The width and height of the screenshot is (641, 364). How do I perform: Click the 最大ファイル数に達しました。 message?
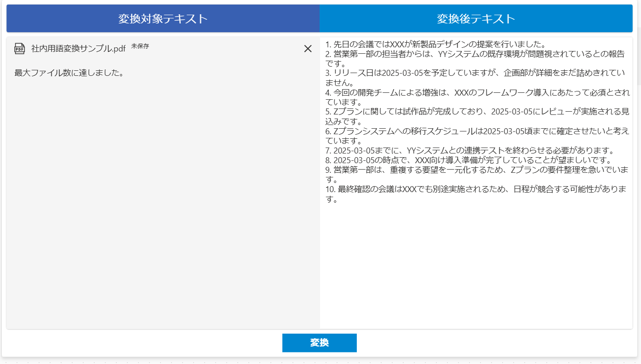pyautogui.click(x=69, y=73)
